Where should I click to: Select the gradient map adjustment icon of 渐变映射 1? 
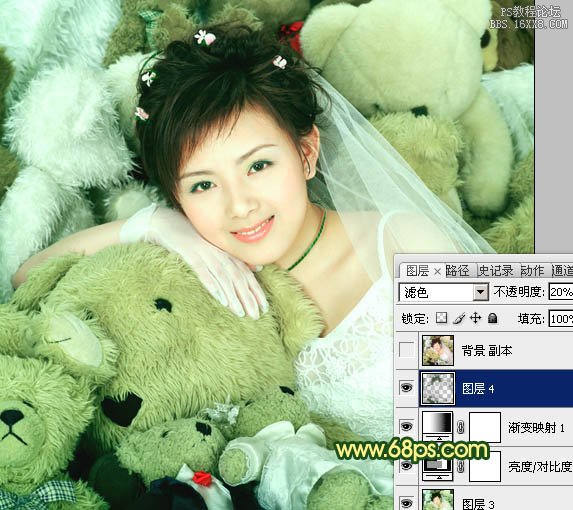437,426
